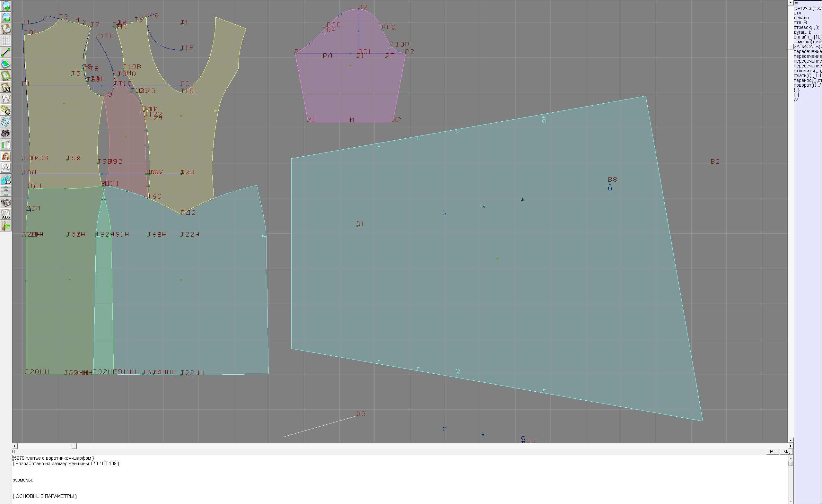Open the 3D view icon
This screenshot has height=504, width=822.
tap(6, 180)
